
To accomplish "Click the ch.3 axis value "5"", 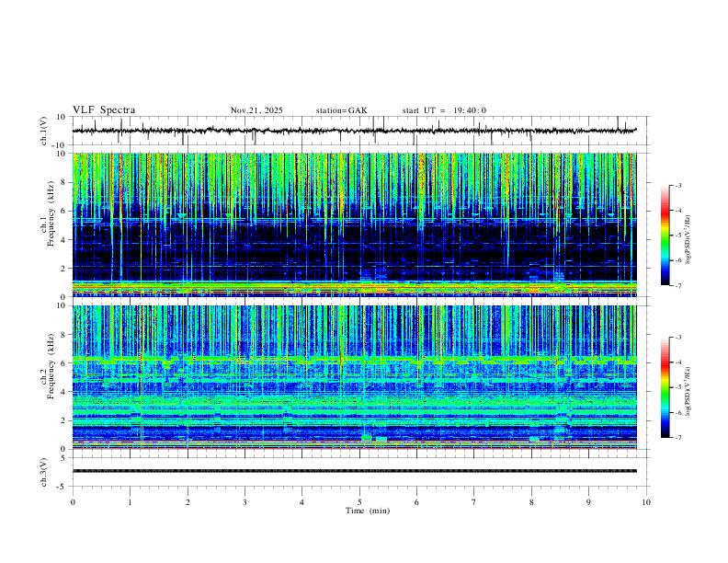I will (63, 458).
